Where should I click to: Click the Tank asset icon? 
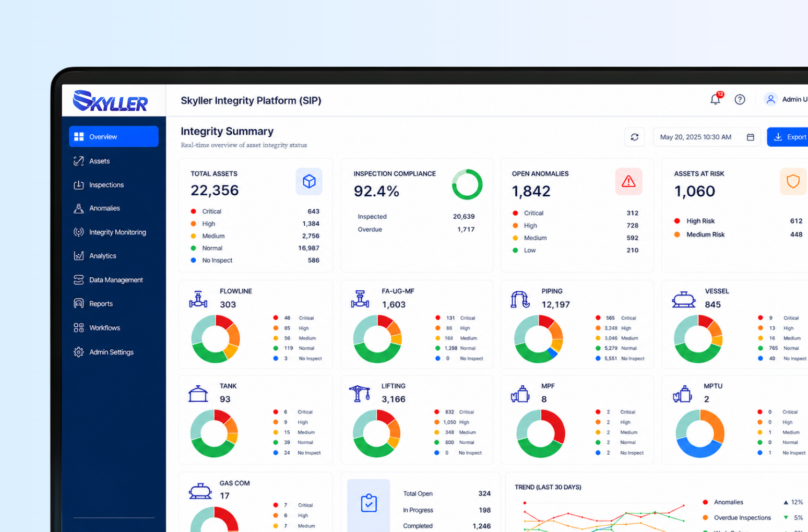[x=198, y=394]
